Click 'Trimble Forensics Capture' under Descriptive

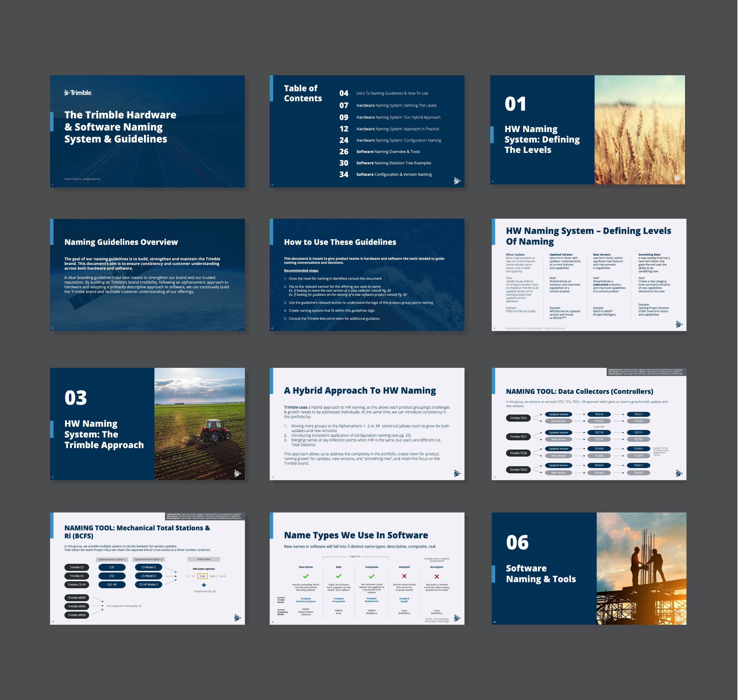[x=305, y=600]
